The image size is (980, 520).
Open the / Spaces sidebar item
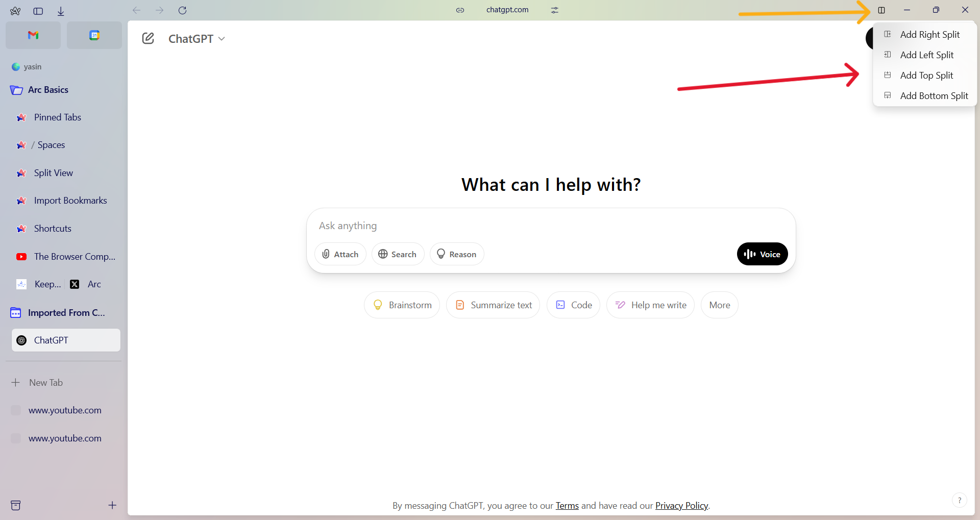point(66,145)
